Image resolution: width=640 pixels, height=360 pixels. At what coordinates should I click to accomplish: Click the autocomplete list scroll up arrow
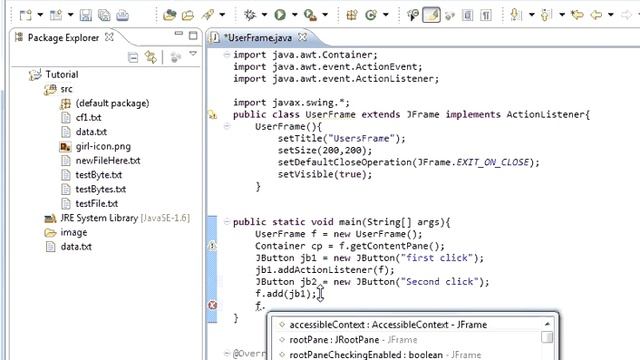pyautogui.click(x=547, y=324)
